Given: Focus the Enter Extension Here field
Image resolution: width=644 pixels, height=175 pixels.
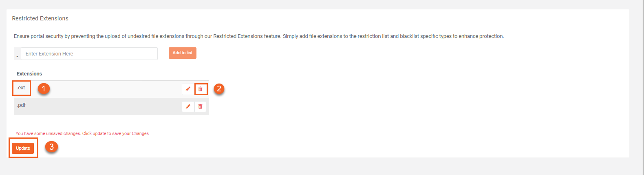Looking at the screenshot, I should coord(89,53).
